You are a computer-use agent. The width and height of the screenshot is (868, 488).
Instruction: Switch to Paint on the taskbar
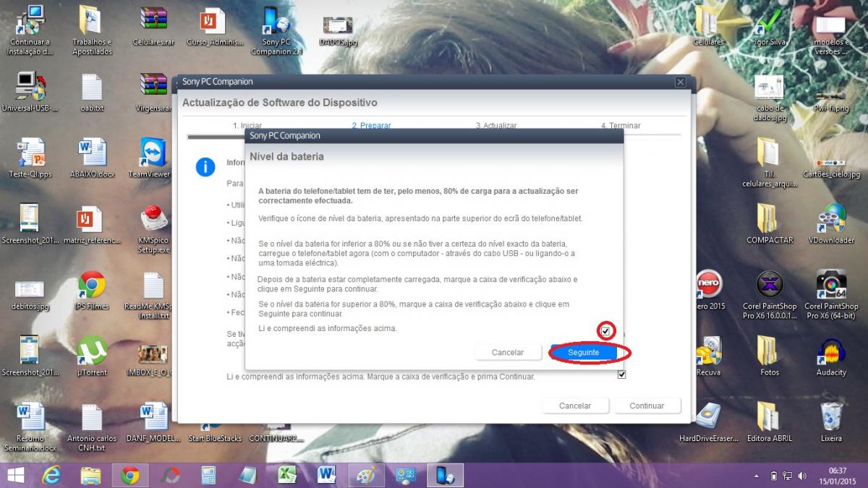pos(365,475)
